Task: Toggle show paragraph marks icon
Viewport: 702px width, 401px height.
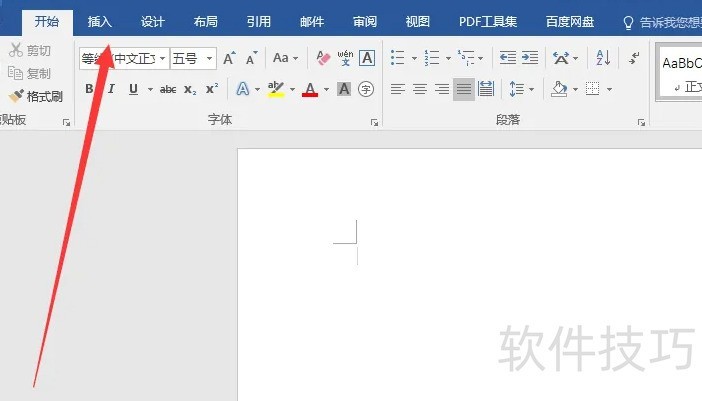Action: point(634,58)
